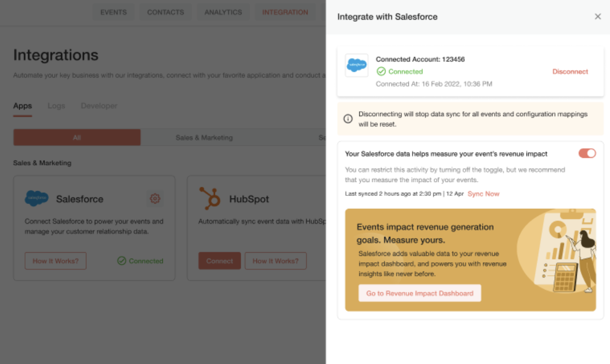The height and width of the screenshot is (364, 610).
Task: Go to Revenue Impact Dashboard
Action: click(419, 293)
